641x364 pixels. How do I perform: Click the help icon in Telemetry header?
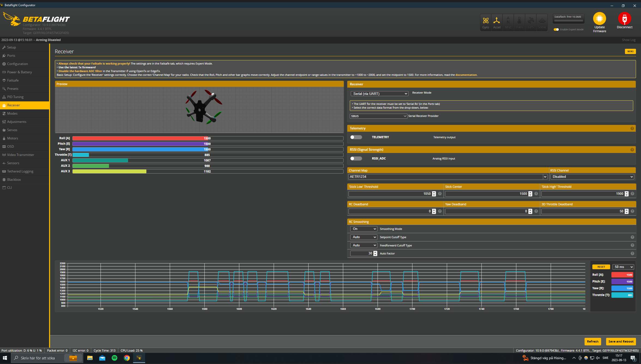(x=632, y=129)
